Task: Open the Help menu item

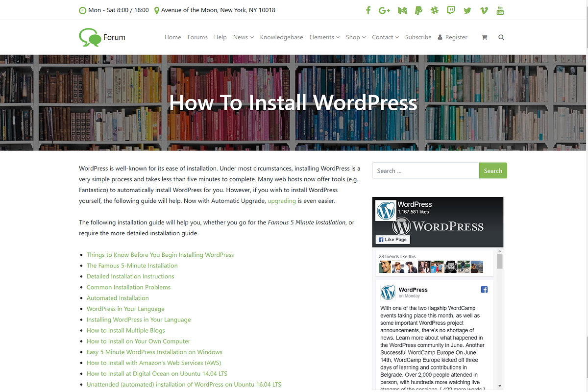Action: click(220, 37)
